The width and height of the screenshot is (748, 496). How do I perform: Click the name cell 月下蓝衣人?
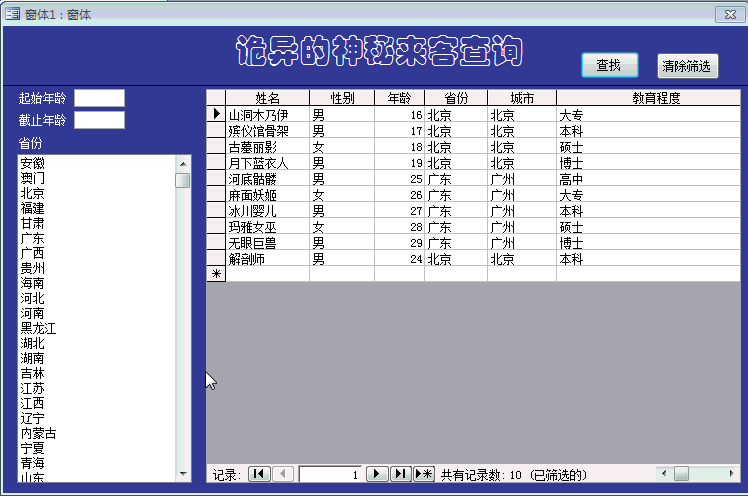268,163
